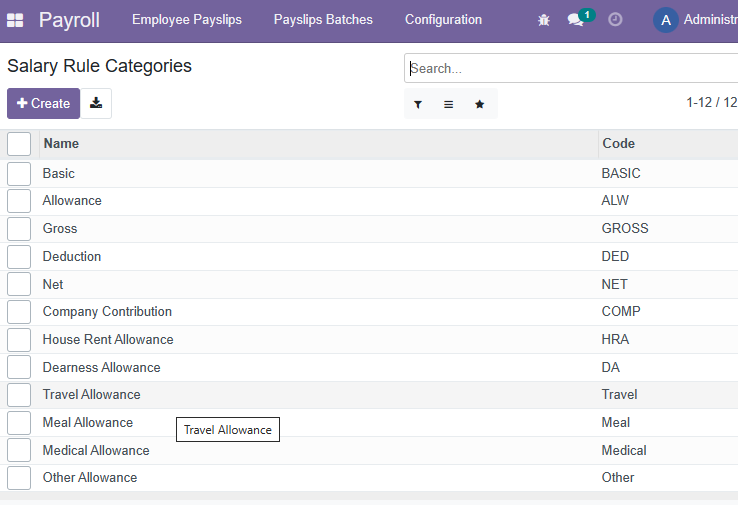Viewport: 738px width, 505px height.
Task: Open the activities clock icon
Action: pyautogui.click(x=615, y=20)
